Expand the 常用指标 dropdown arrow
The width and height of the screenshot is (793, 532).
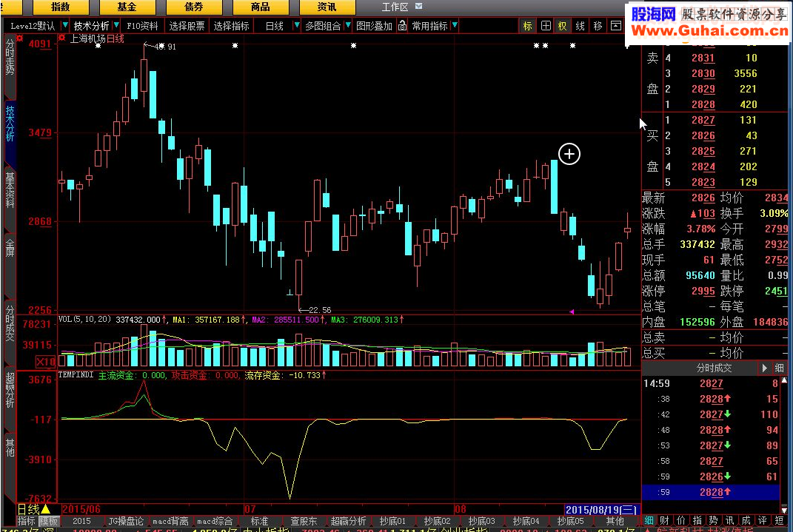point(455,25)
